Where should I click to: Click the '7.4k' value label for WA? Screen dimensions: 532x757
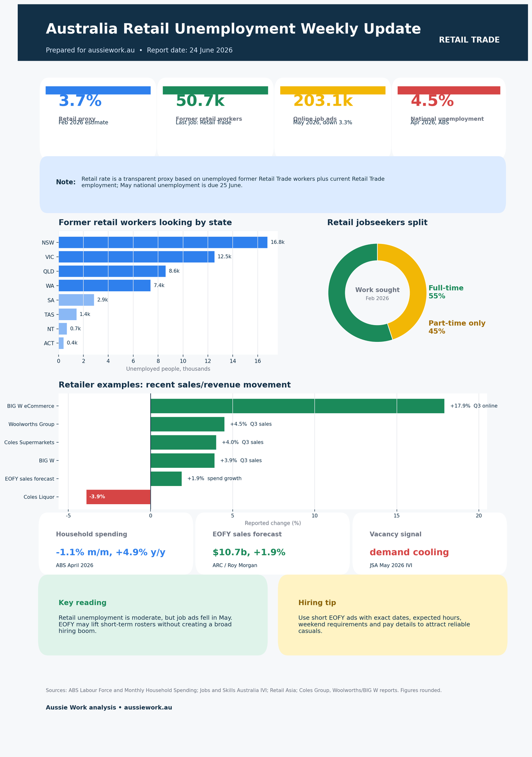click(159, 286)
